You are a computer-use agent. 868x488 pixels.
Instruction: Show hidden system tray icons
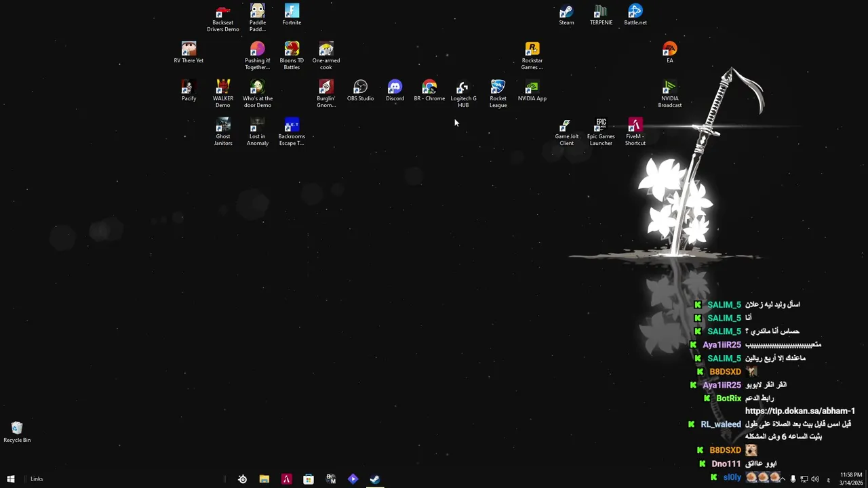point(783,479)
